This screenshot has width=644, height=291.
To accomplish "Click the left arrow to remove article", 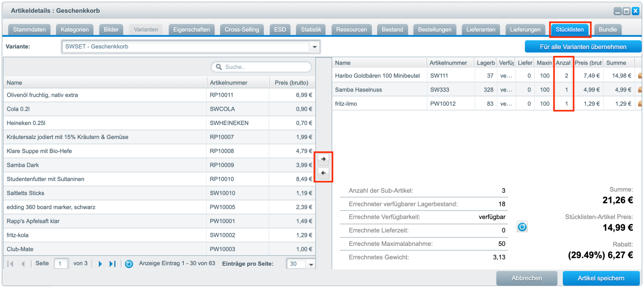I will 323,173.
